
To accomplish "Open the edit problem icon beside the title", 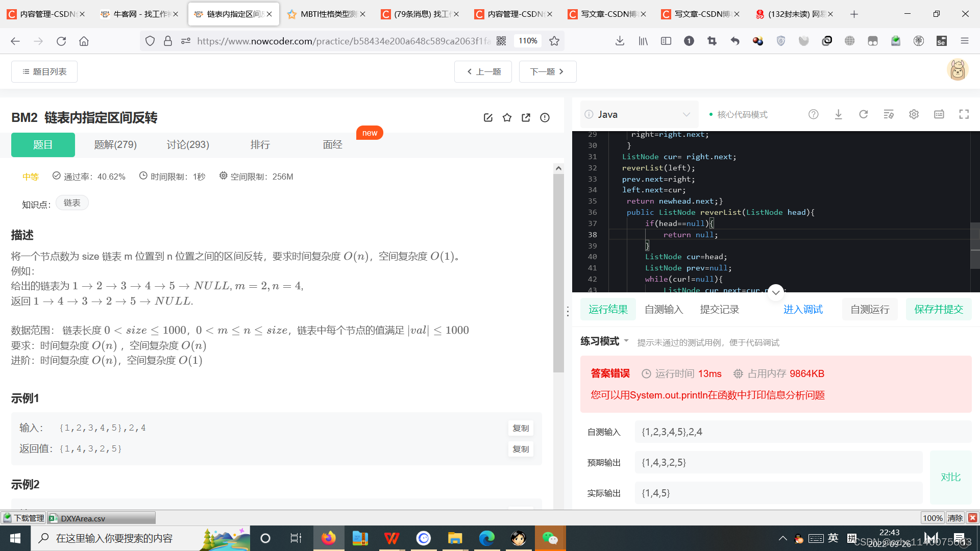I will tap(488, 117).
